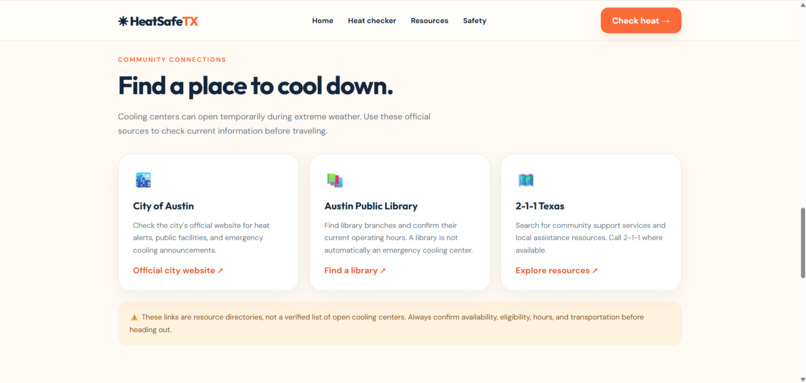
Task: Click the Check heat button
Action: pos(641,21)
